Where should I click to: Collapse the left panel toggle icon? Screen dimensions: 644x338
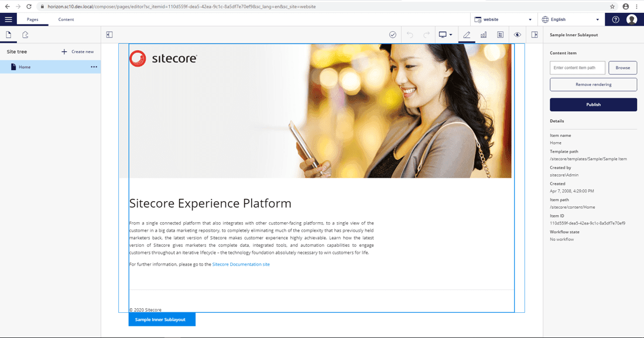click(x=109, y=35)
